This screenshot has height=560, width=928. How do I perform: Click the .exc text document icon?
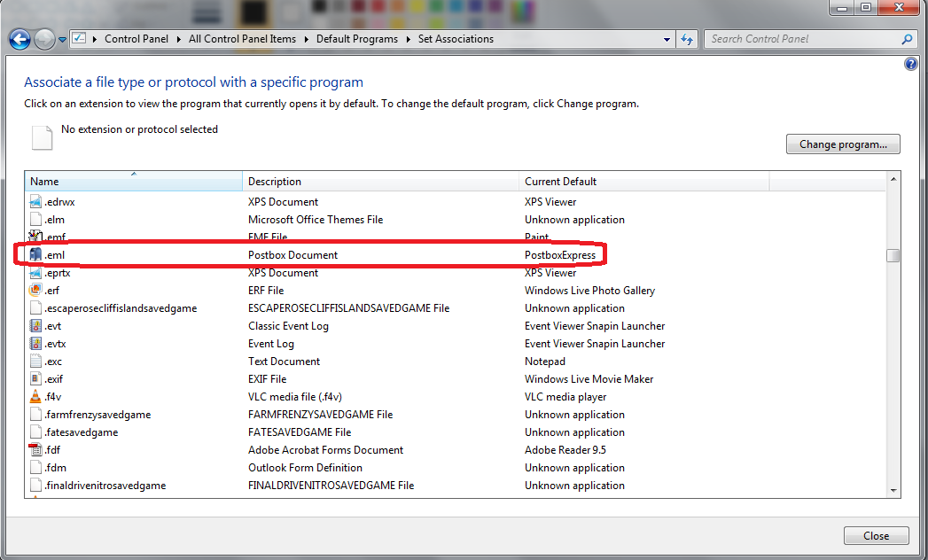click(35, 362)
